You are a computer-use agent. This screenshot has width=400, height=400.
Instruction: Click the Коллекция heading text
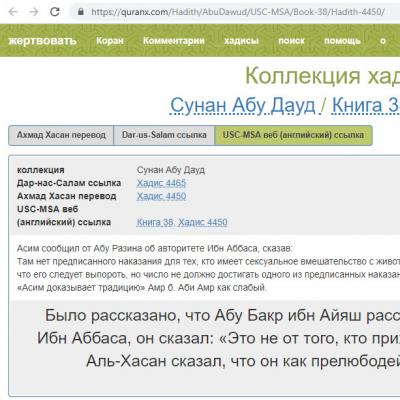pos(303,76)
